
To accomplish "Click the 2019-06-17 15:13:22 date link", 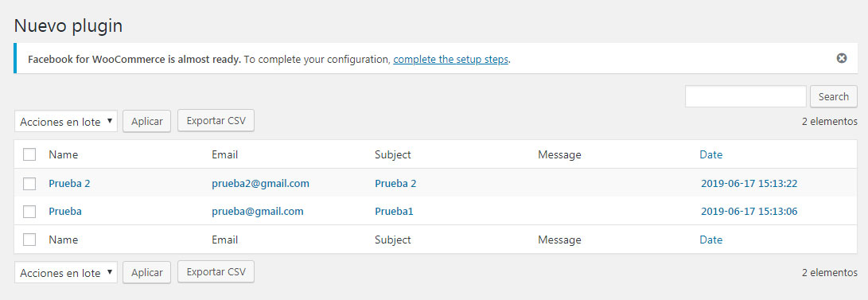I will (749, 183).
